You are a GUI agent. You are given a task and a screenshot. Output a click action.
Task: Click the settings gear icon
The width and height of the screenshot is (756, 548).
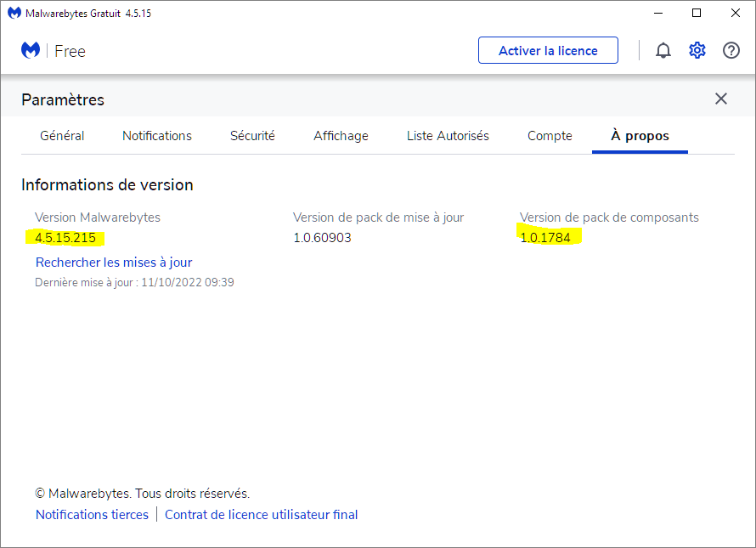tap(697, 50)
